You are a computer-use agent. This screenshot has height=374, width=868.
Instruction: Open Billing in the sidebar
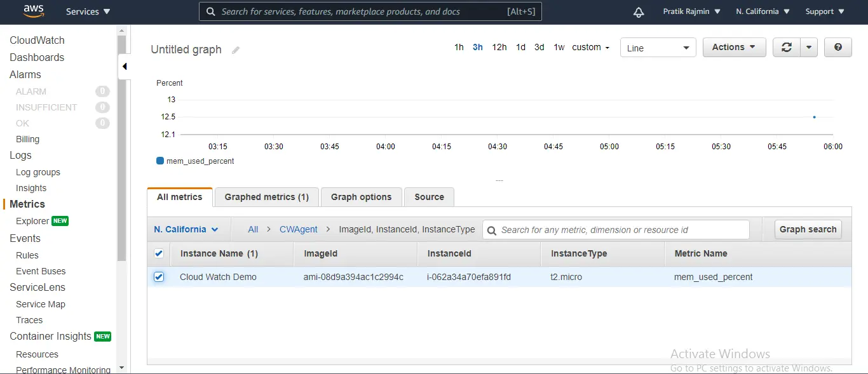pos(27,139)
